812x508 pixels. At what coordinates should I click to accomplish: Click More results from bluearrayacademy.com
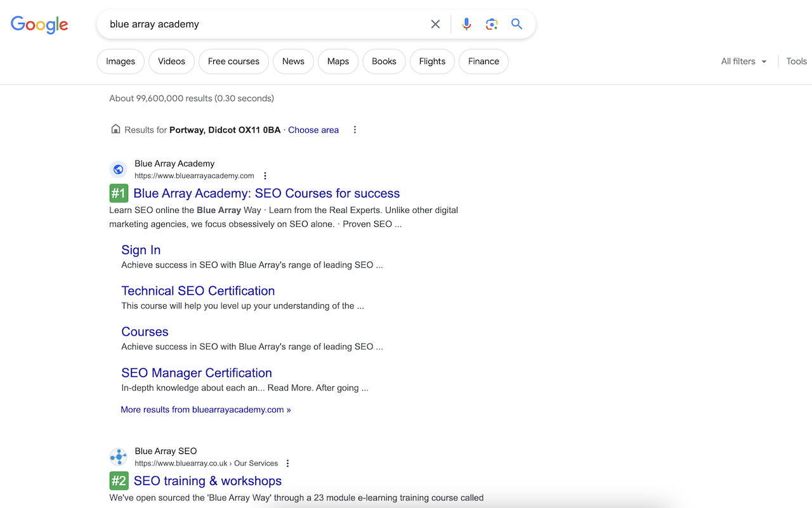click(206, 410)
